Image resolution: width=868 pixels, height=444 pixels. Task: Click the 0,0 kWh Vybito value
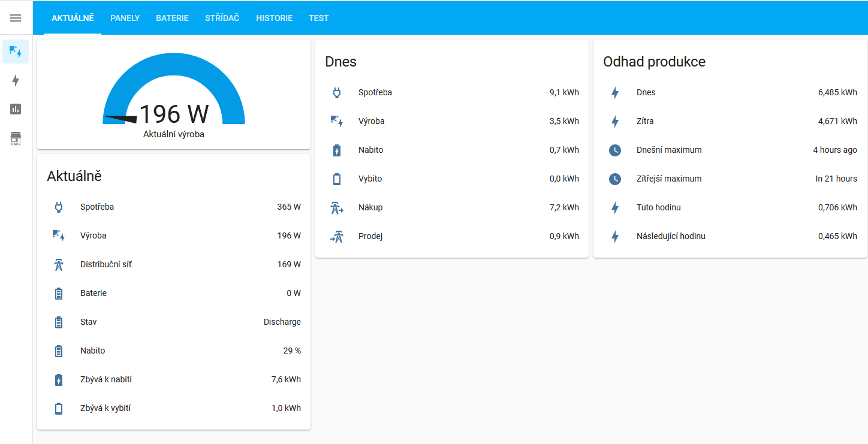564,179
